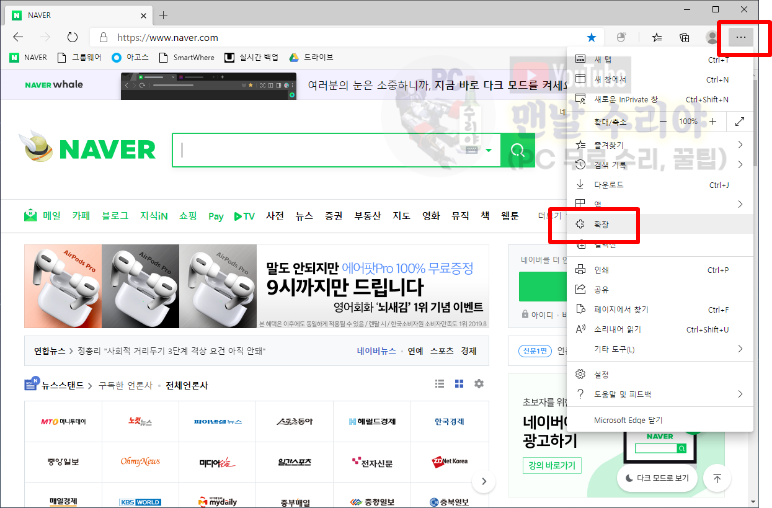This screenshot has width=772, height=508.
Task: Select 새로운 InPrivate 창 menu entry
Action: (x=660, y=99)
